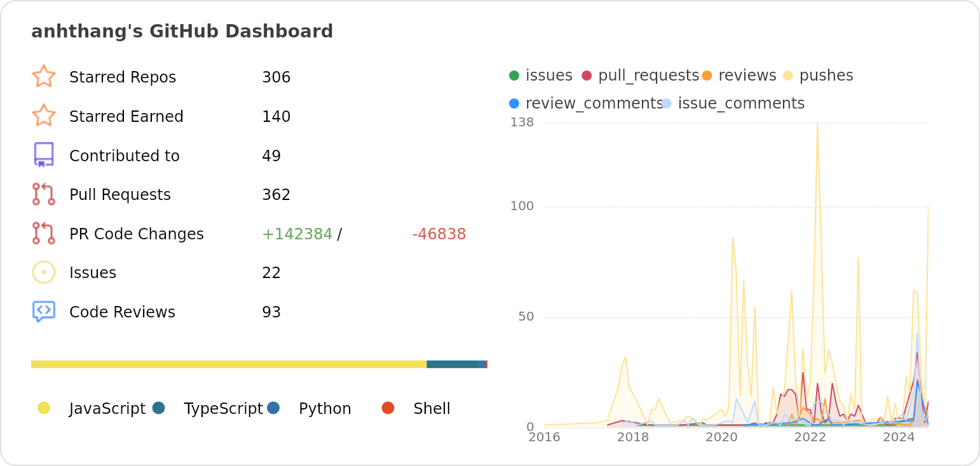980x466 pixels.
Task: Click the Starred Repos star icon
Action: (x=44, y=77)
